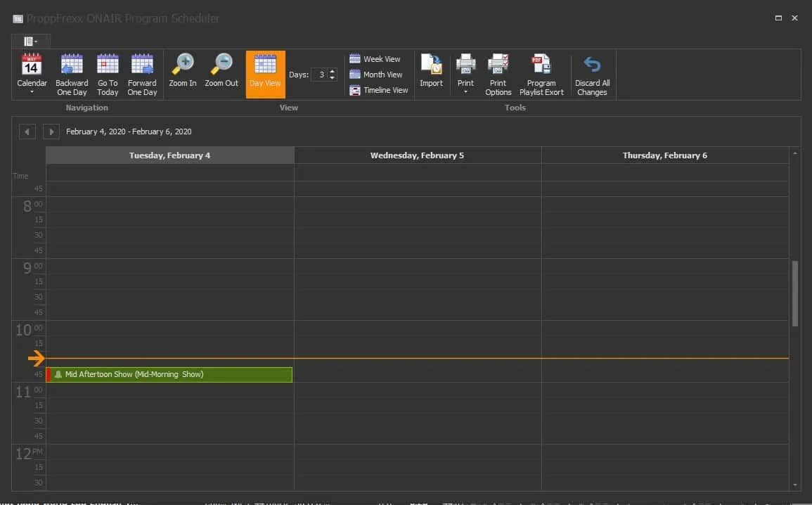Increase the Days value with the stepper
Screen dimensions: 812x505
pyautogui.click(x=332, y=70)
